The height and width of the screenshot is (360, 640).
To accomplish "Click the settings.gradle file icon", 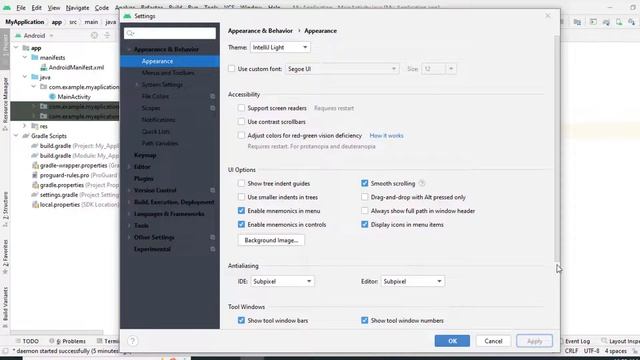I will 35,195.
